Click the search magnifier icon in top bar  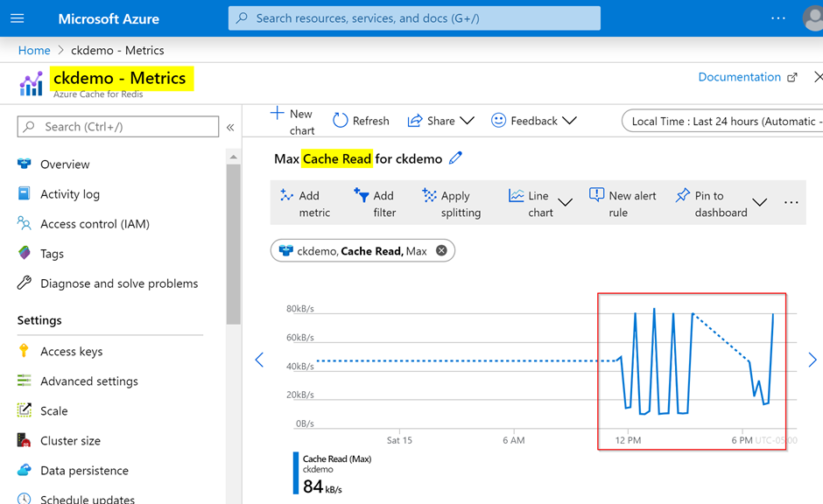(x=242, y=18)
